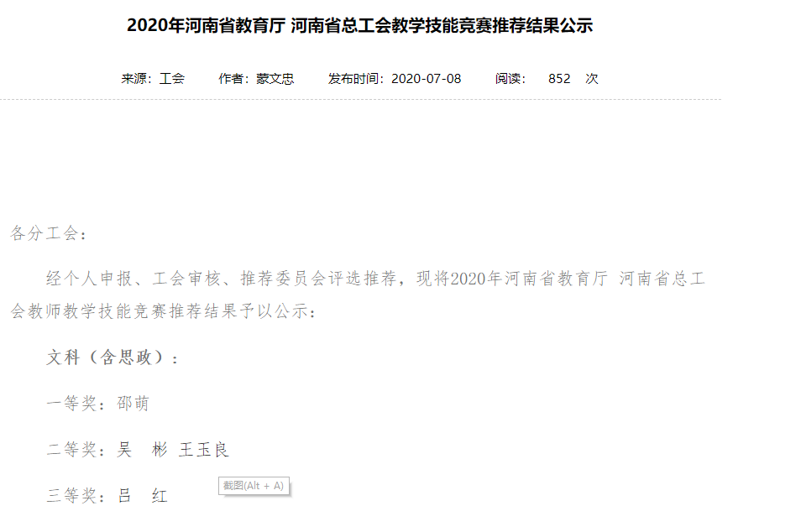Click the 一等奖 label
Image resolution: width=801 pixels, height=532 pixels.
pyautogui.click(x=72, y=404)
